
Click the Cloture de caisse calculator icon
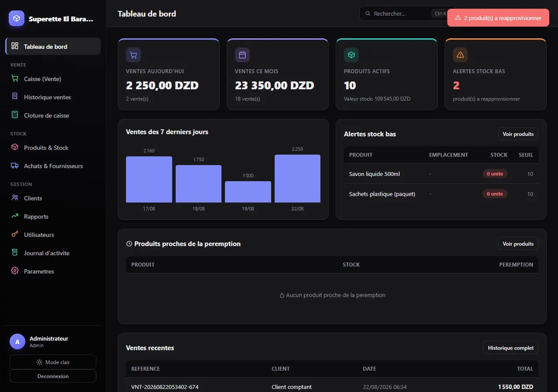pyautogui.click(x=15, y=115)
